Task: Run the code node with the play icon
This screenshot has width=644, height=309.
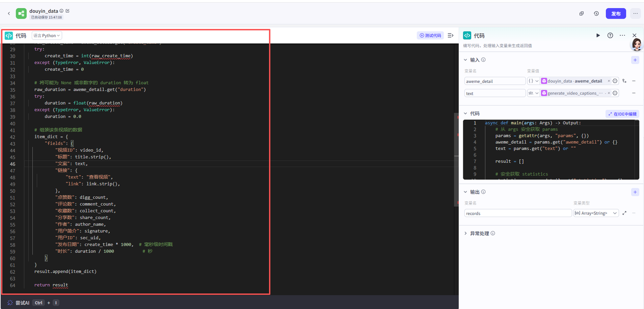Action: [x=598, y=36]
